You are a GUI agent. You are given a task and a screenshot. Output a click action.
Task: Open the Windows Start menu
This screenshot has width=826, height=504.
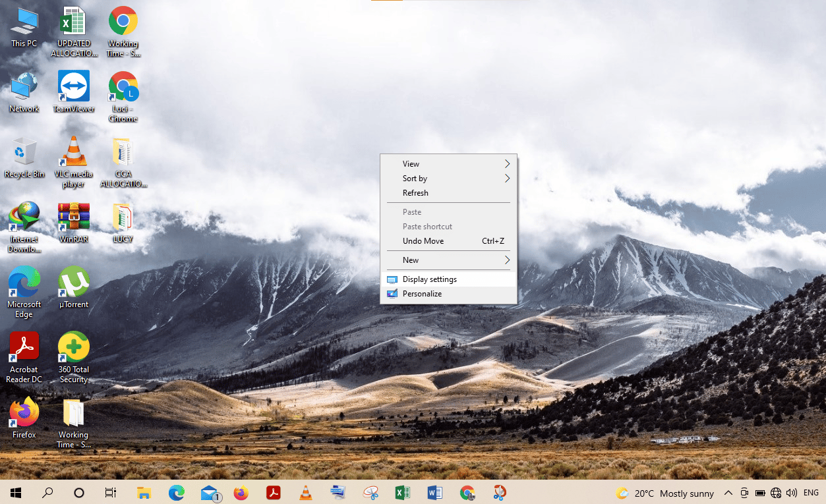point(16,492)
